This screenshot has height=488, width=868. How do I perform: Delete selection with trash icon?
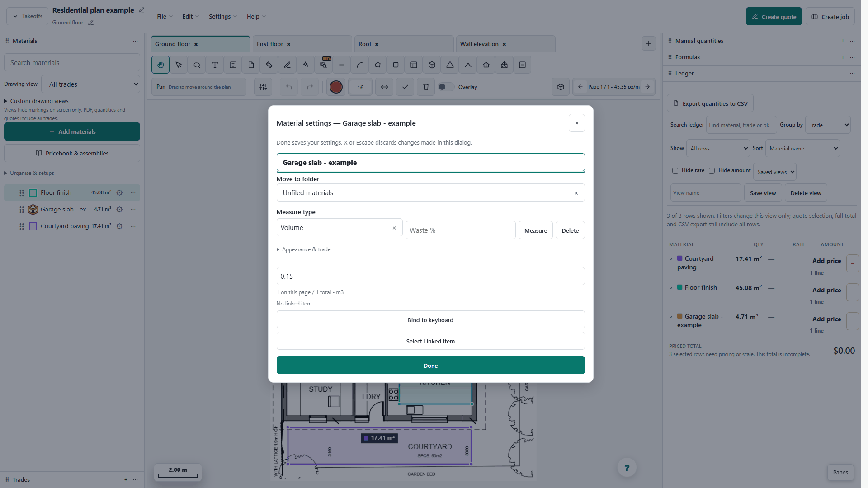pyautogui.click(x=426, y=87)
